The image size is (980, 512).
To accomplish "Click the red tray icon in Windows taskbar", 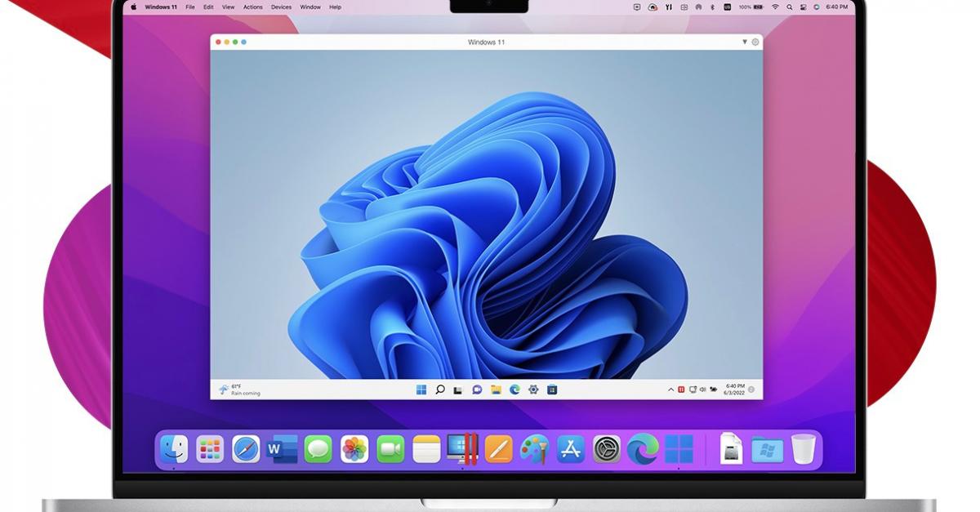I will tap(682, 390).
